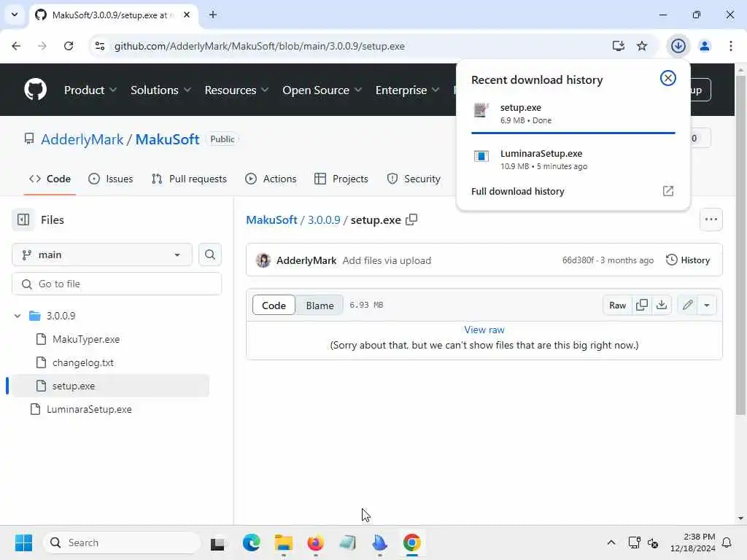The image size is (747, 560).
Task: Open the Projects tab
Action: click(x=341, y=179)
